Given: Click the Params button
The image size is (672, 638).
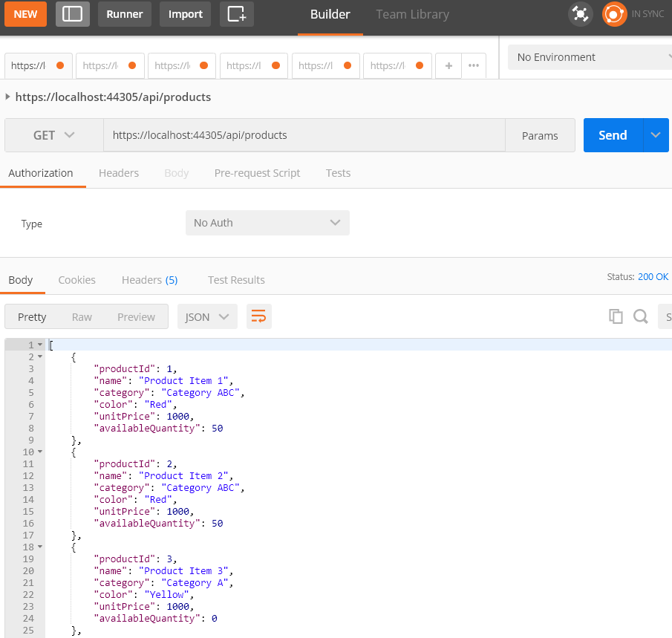Looking at the screenshot, I should click(540, 135).
